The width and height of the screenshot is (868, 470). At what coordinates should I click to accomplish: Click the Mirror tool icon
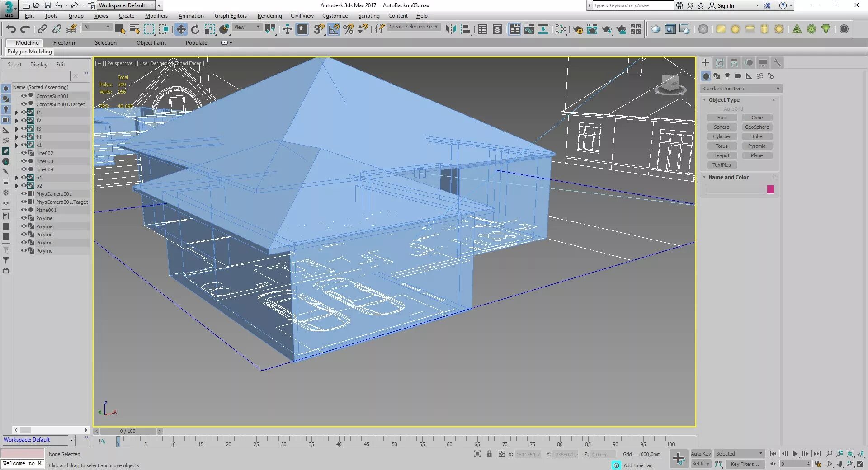coord(451,29)
